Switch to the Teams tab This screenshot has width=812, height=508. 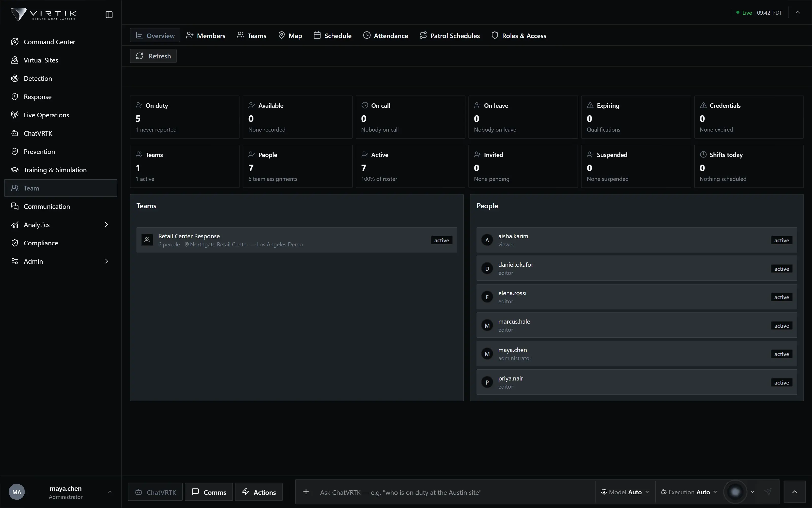(x=252, y=36)
